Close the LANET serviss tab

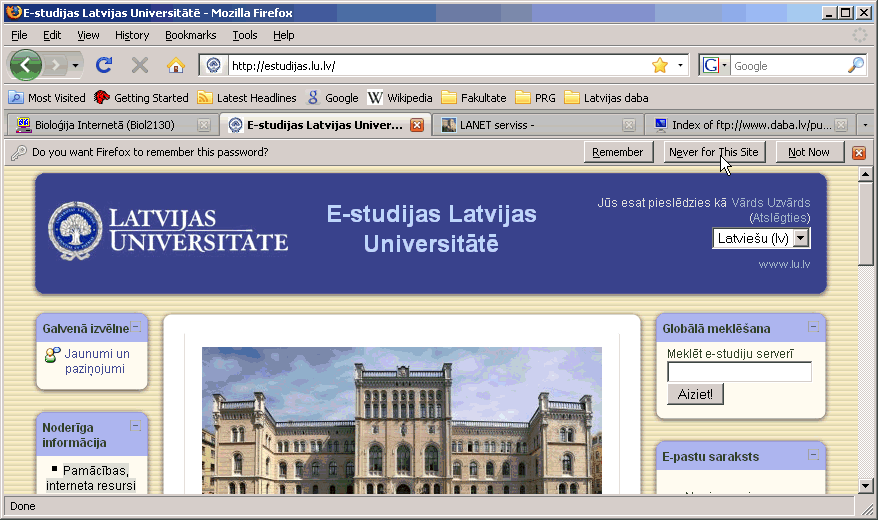[629, 125]
